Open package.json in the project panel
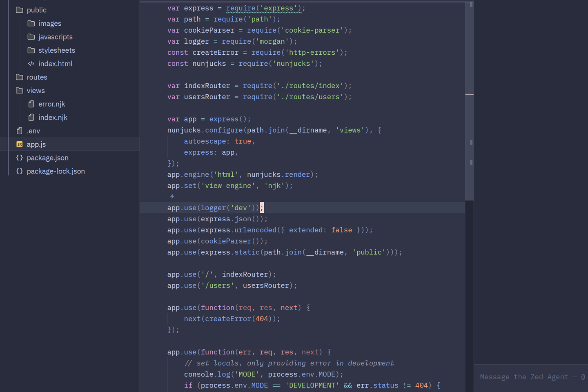Viewport: 588px width, 392px height. 70,158
